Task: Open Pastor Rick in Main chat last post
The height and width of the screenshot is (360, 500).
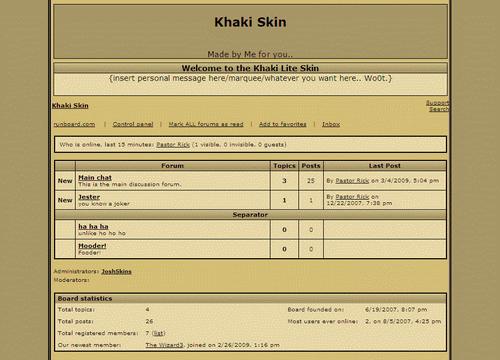Action: tap(352, 181)
